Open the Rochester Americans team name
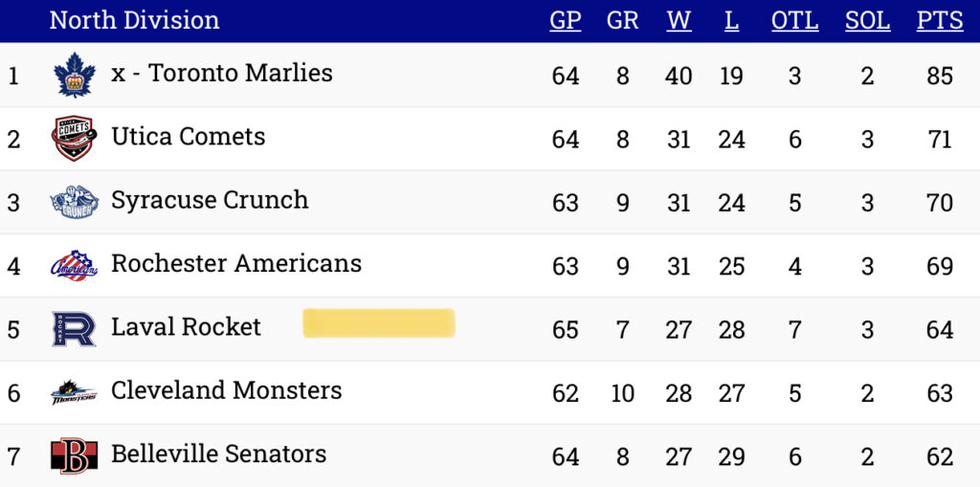The image size is (980, 487). point(236,263)
